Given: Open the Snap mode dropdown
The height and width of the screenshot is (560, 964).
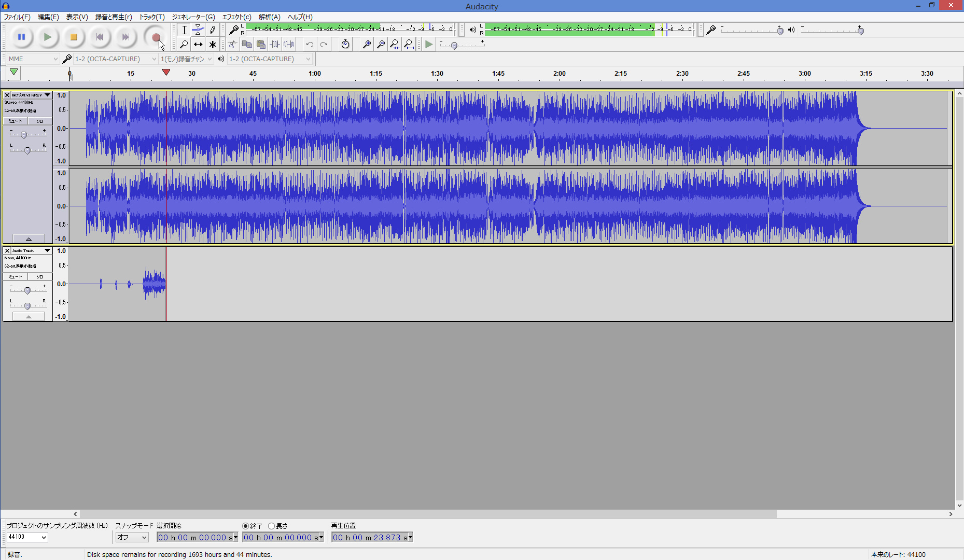Looking at the screenshot, I should pyautogui.click(x=132, y=537).
